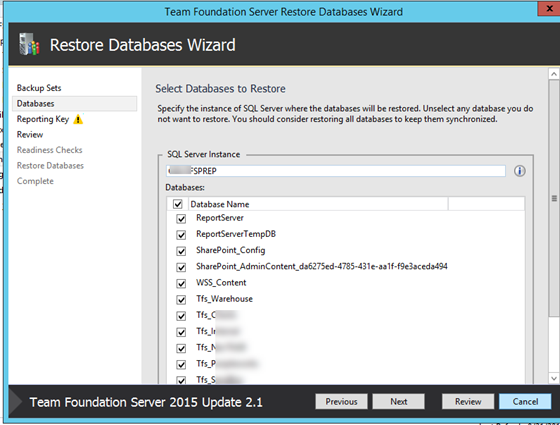Uncheck the WSS_Content checkbox
The height and width of the screenshot is (425, 560).
tap(181, 284)
